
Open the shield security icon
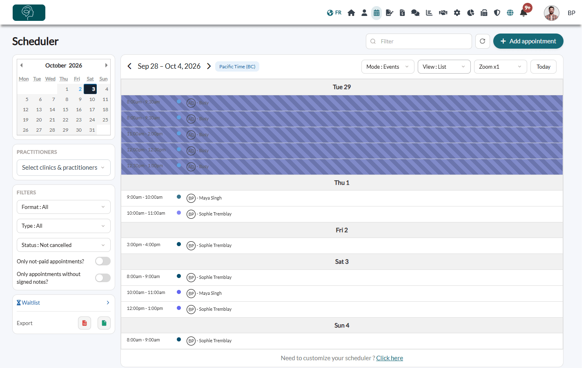pyautogui.click(x=497, y=13)
